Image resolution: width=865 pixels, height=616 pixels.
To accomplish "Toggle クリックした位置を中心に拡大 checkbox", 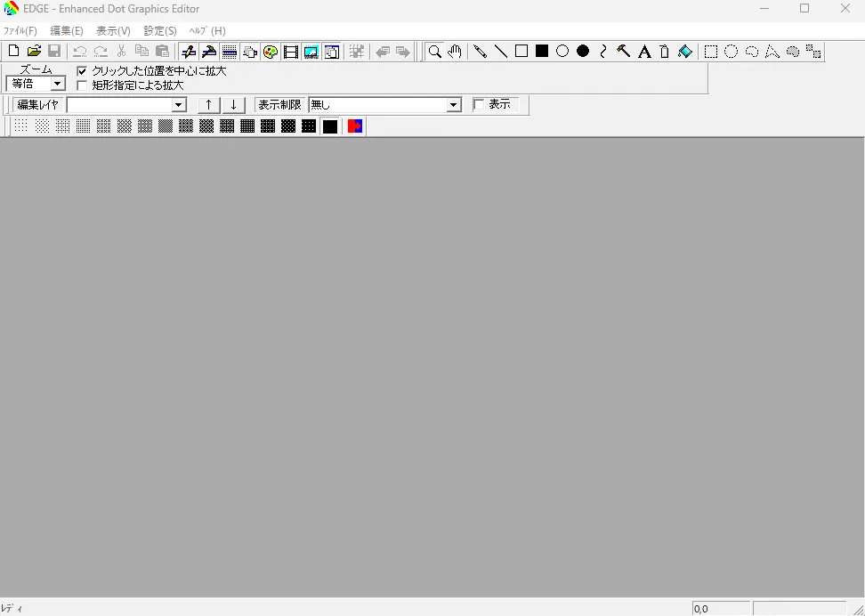I will click(x=82, y=71).
